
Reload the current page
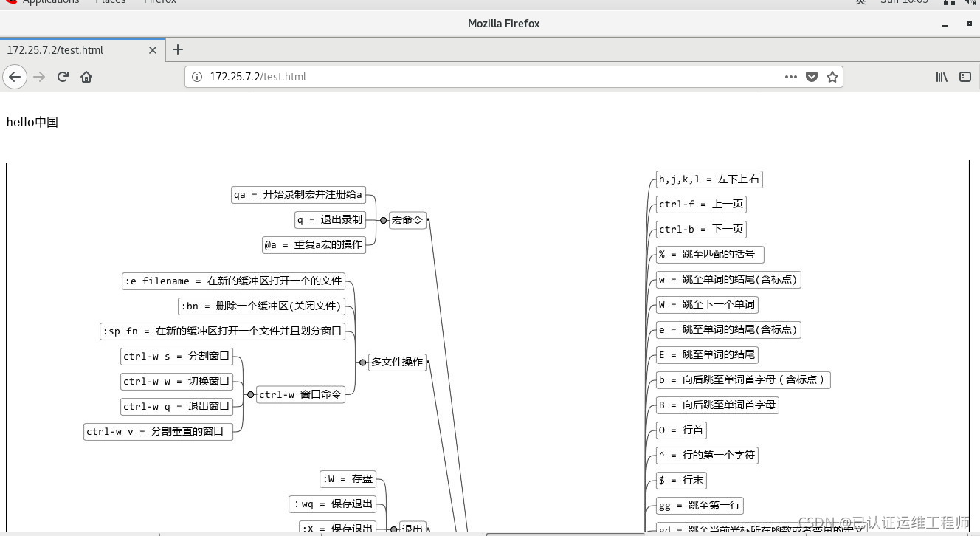point(63,77)
